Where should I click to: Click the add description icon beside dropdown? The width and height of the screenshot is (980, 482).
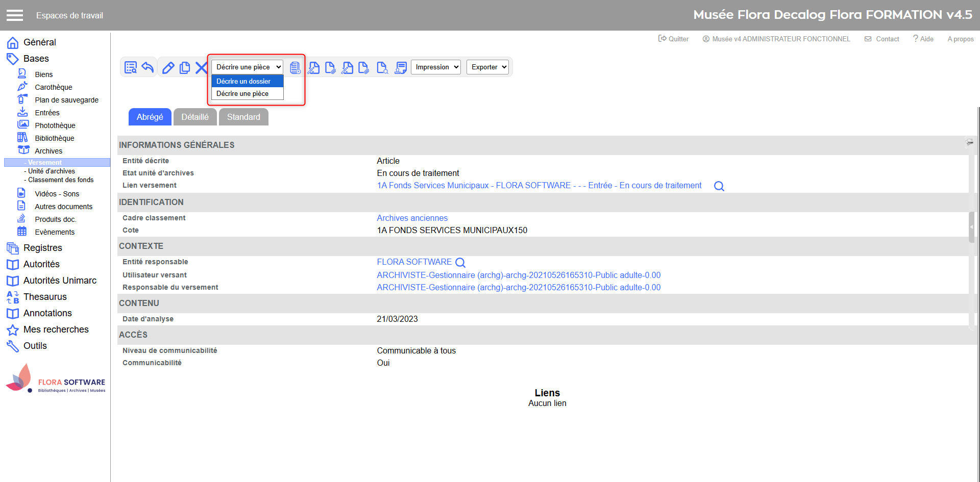(x=295, y=68)
